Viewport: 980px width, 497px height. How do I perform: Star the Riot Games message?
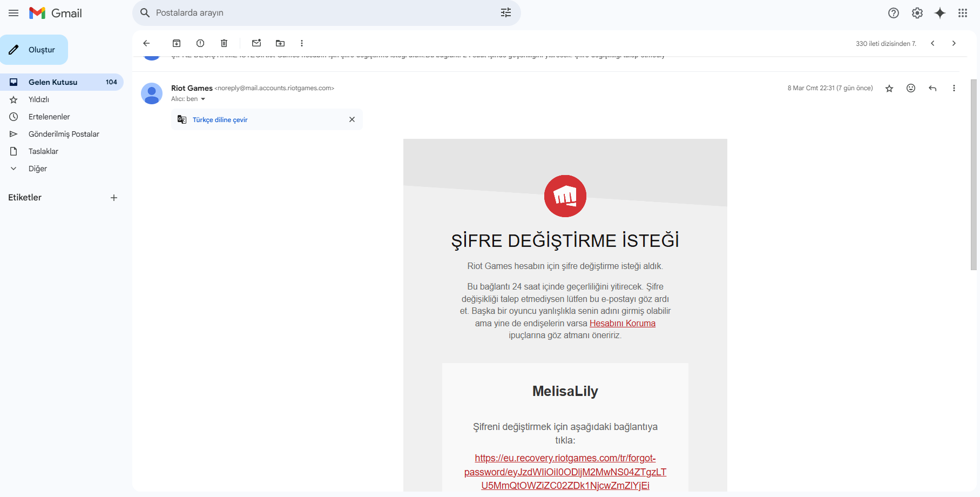[x=889, y=88]
